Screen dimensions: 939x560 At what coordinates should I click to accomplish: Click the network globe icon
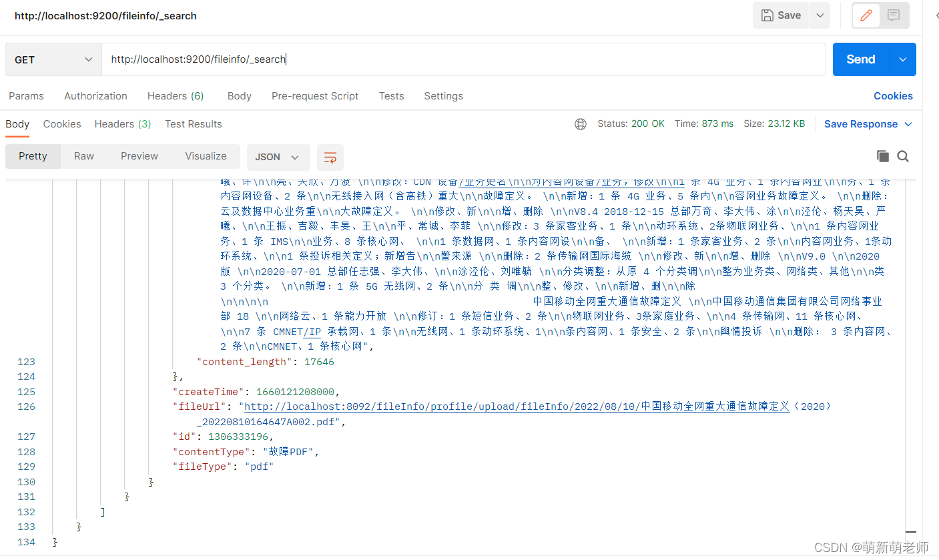[x=581, y=124]
